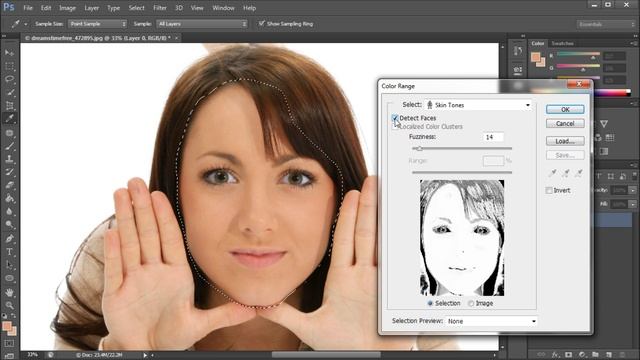640x360 pixels.
Task: Select the Paint Bucket tool
Action: pyautogui.click(x=9, y=199)
